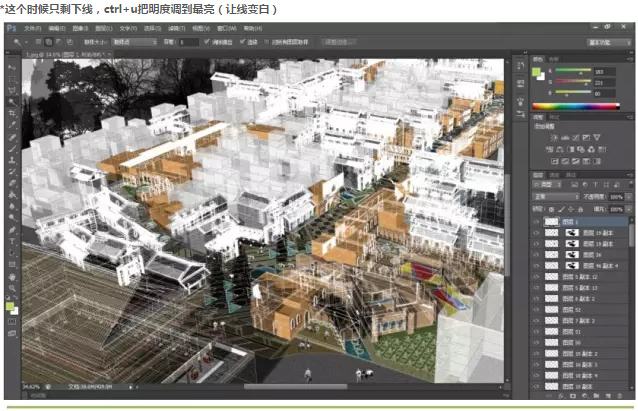This screenshot has width=638, height=411.
Task: Open the 窗口(W) menu
Action: point(227,28)
